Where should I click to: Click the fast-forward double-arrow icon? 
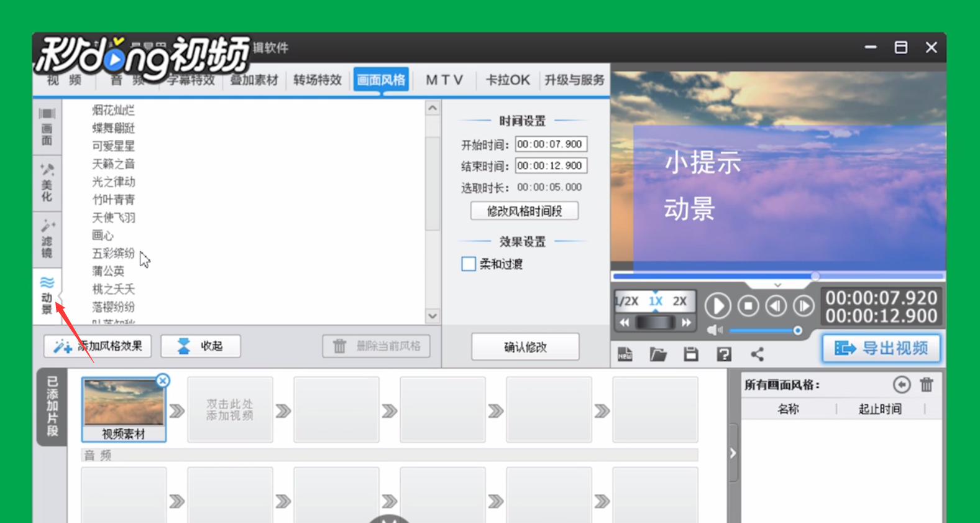(x=686, y=322)
